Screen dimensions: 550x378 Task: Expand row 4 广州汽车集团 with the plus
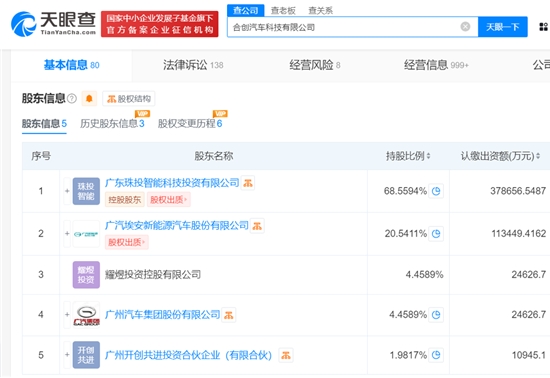point(67,315)
